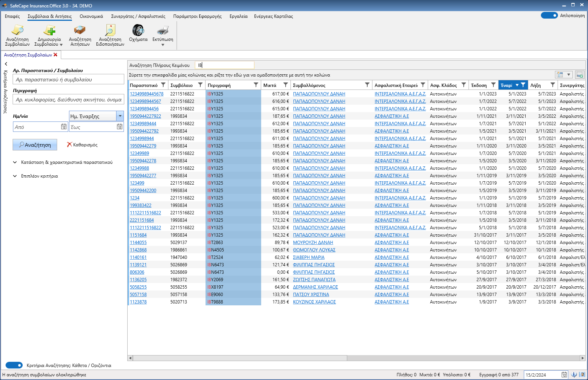The height and width of the screenshot is (380, 588).
Task: Click the horizontal scrollbar right arrow
Action: [582, 358]
